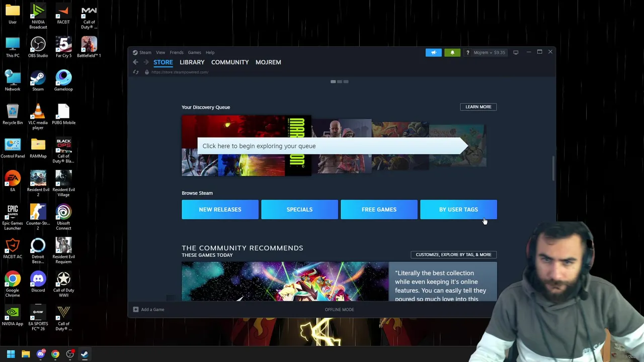
Task: Select the PUBG Mobile desktop shortcut
Action: 63,114
